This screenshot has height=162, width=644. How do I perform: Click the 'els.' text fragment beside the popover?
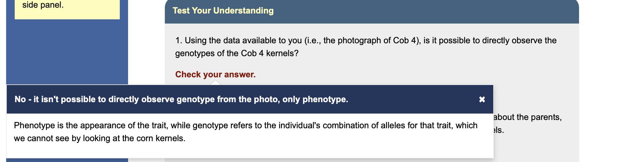coord(499,130)
